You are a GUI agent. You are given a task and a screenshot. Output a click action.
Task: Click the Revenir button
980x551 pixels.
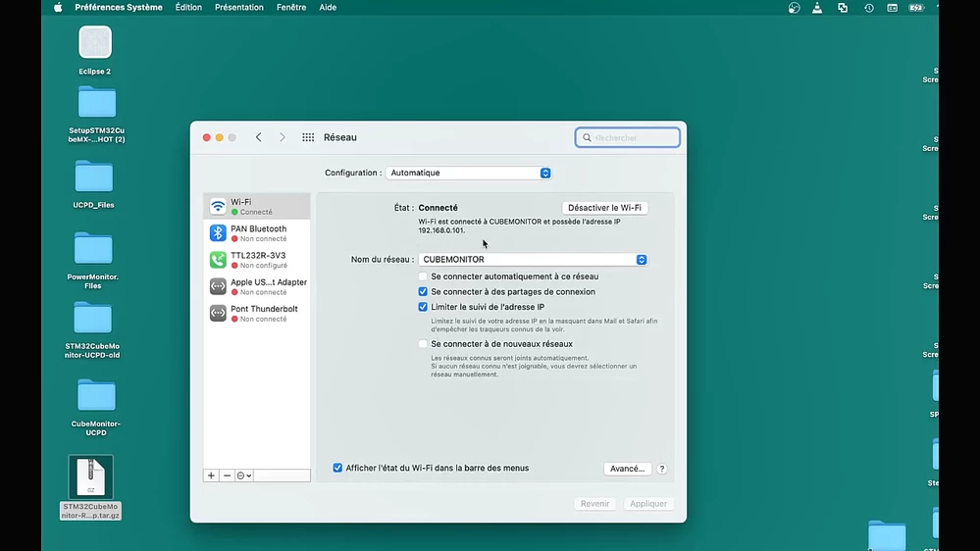click(x=595, y=504)
